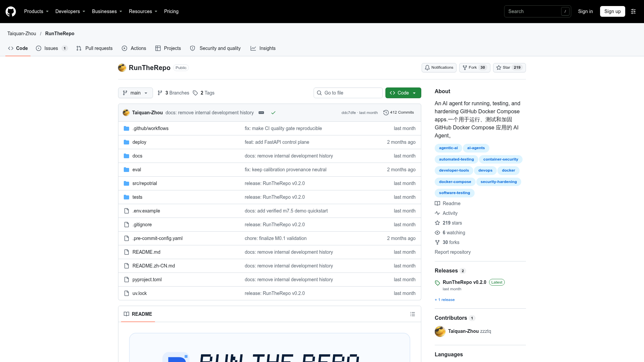Focus the Go to file input

[348, 93]
